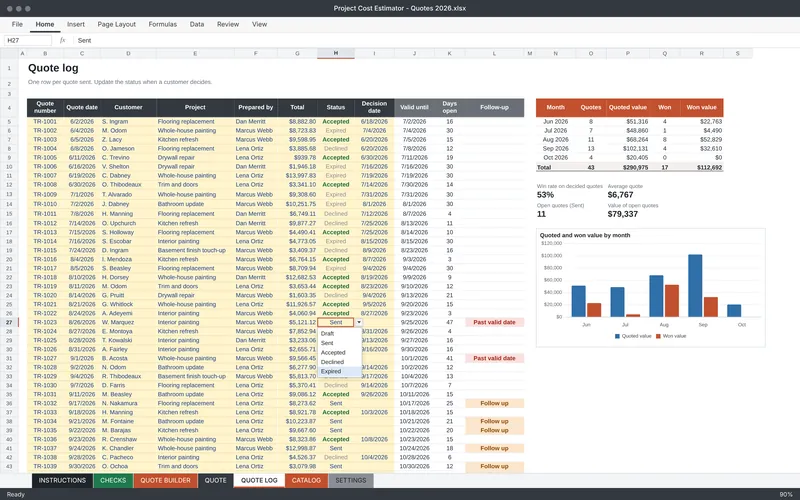Select the Sep 2026 month cell

coord(556,148)
